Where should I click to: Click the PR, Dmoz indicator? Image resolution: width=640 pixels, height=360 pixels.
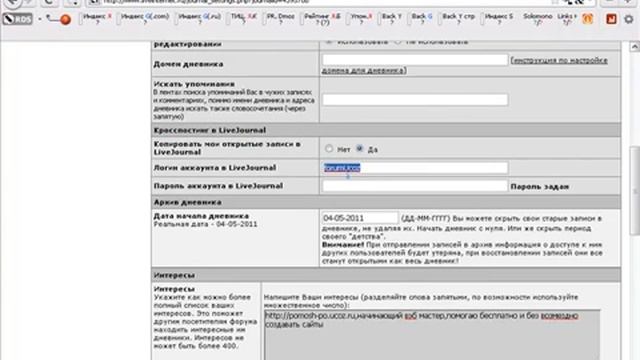coord(280,19)
